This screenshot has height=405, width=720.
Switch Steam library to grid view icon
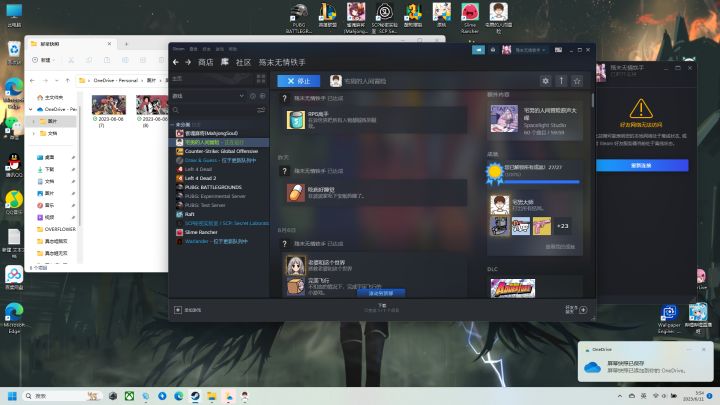click(x=261, y=79)
